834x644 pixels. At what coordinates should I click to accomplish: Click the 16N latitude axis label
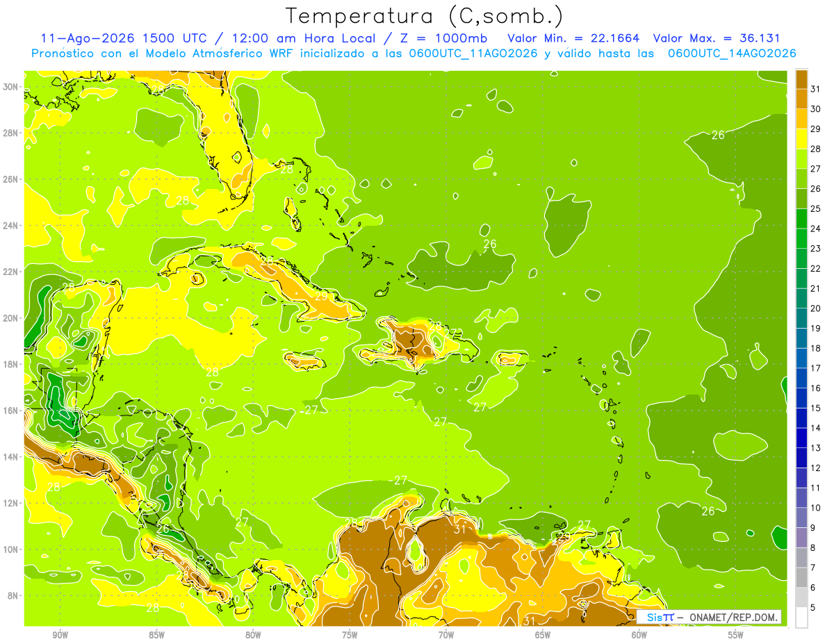[11, 411]
